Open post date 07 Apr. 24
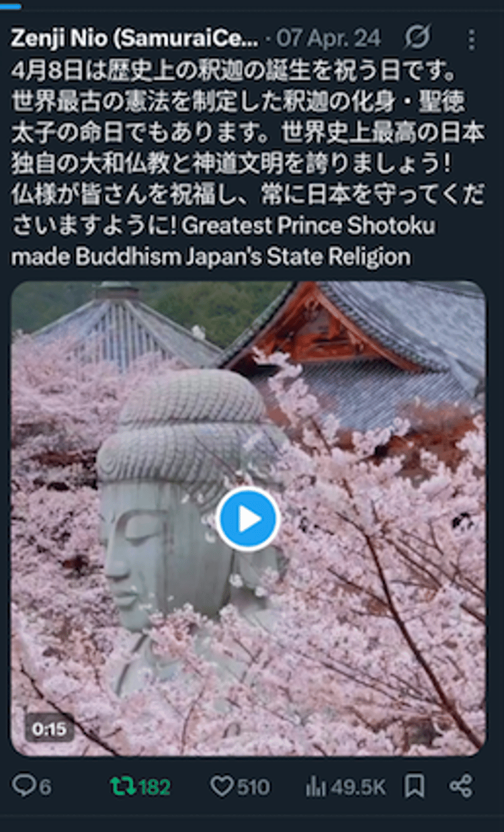504x832 pixels. 329,38
